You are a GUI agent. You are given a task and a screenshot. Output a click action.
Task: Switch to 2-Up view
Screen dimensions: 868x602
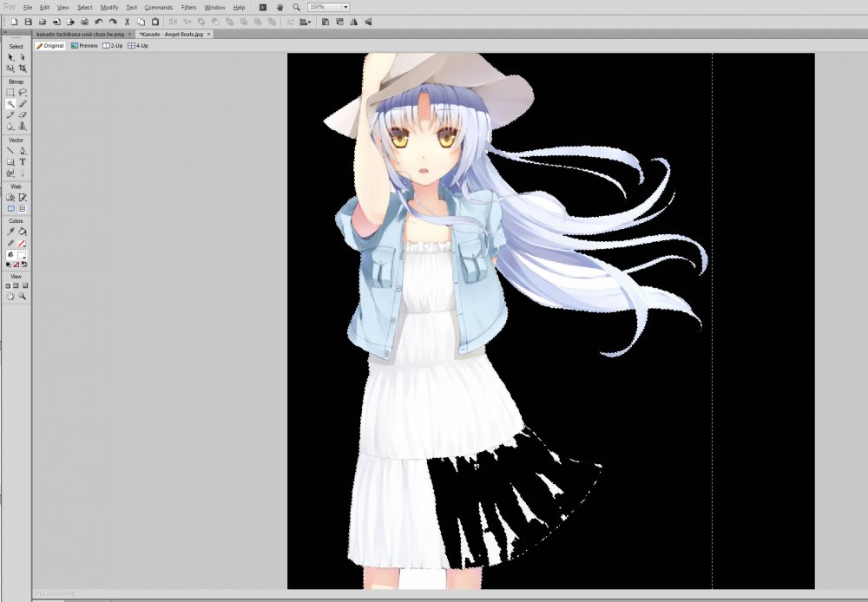coord(113,46)
